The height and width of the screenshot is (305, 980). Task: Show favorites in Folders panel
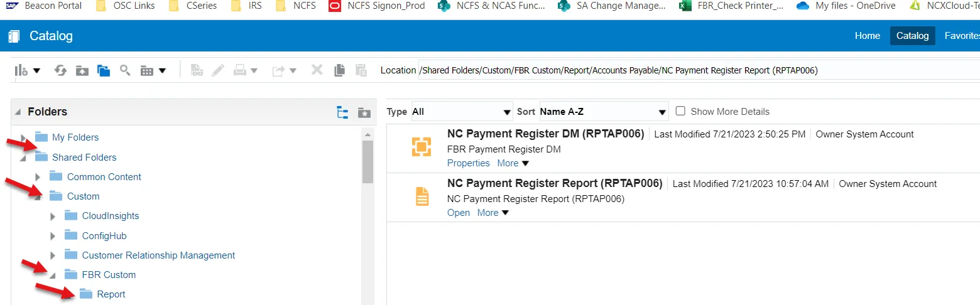[364, 112]
